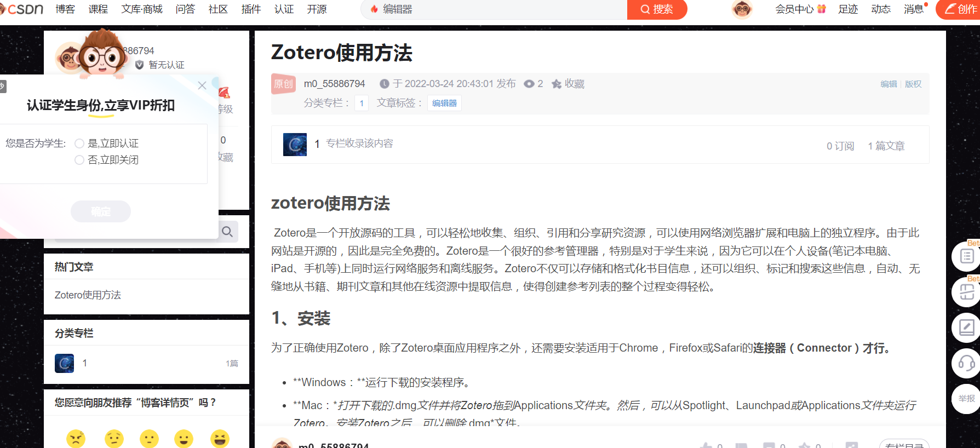
Task: Open hot article Zotero使用方法
Action: click(88, 295)
